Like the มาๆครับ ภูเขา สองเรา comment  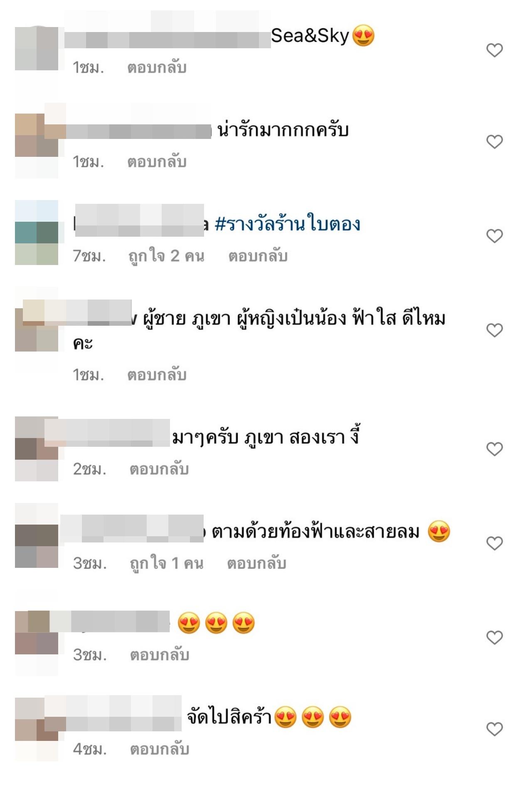[495, 449]
